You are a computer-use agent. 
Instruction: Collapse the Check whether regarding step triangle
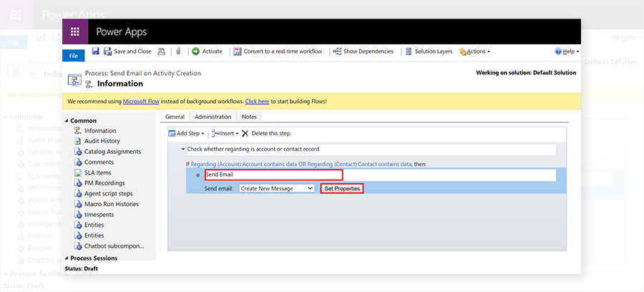click(x=182, y=149)
